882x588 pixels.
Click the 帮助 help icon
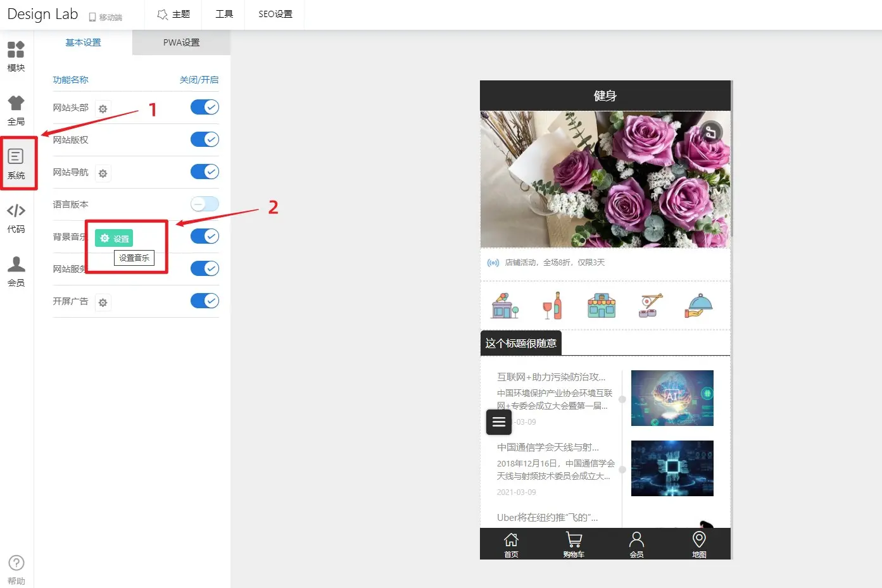click(16, 569)
